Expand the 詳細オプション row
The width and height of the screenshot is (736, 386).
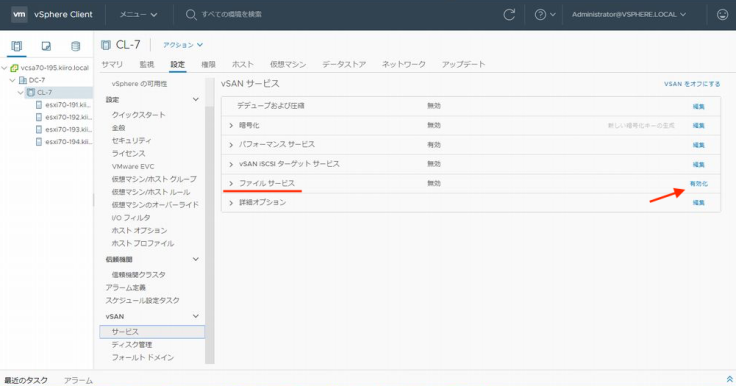click(231, 203)
